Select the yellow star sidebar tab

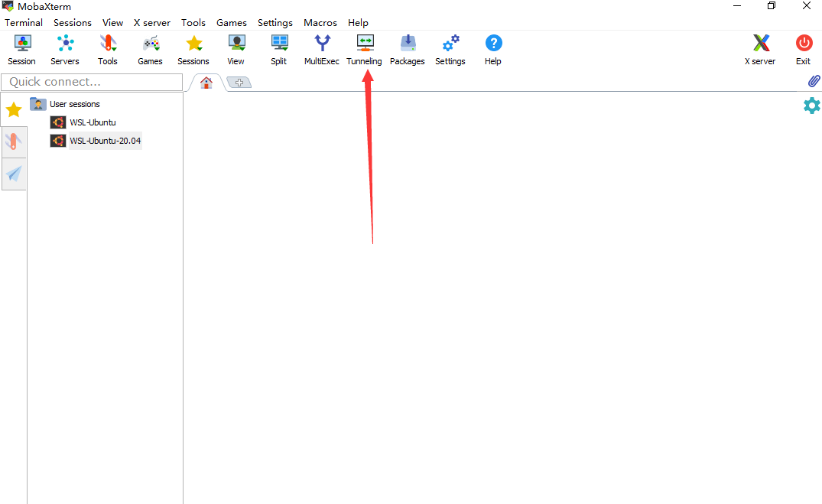[14, 109]
